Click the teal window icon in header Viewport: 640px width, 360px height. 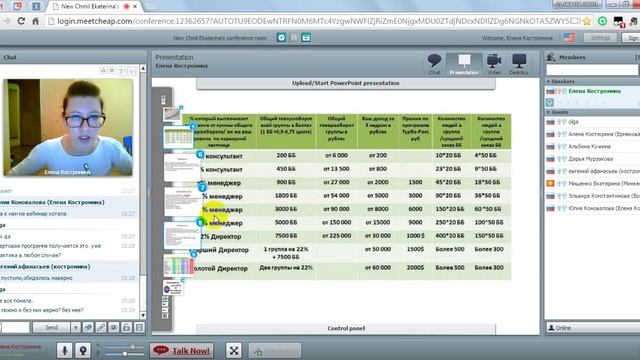tap(306, 38)
